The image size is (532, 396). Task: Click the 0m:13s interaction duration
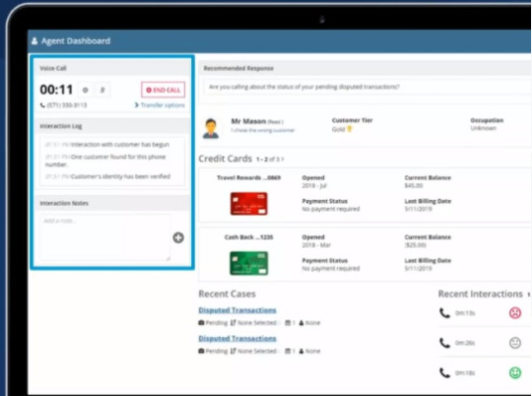pos(465,313)
